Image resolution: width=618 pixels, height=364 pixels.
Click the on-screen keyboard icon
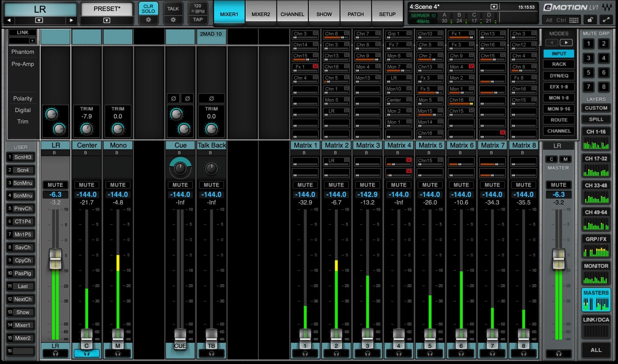574,20
